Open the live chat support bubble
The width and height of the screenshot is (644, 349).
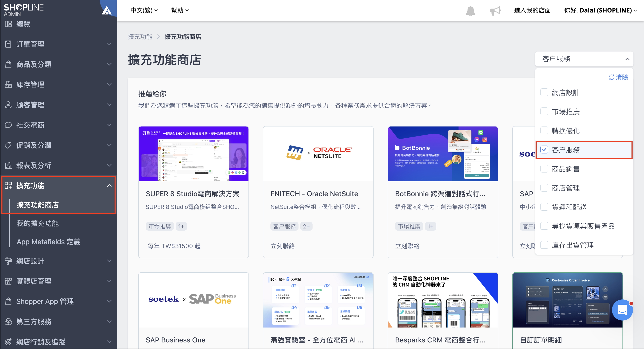click(622, 310)
